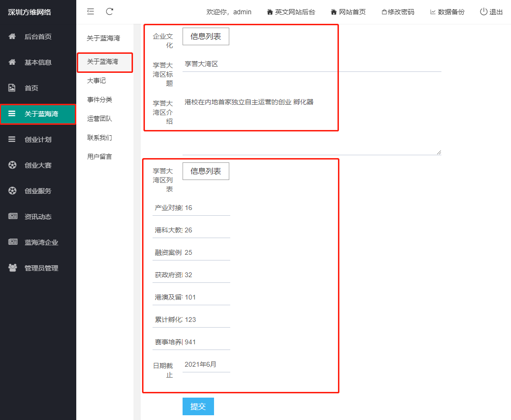Click users icon beside 管理员管理

(12, 268)
